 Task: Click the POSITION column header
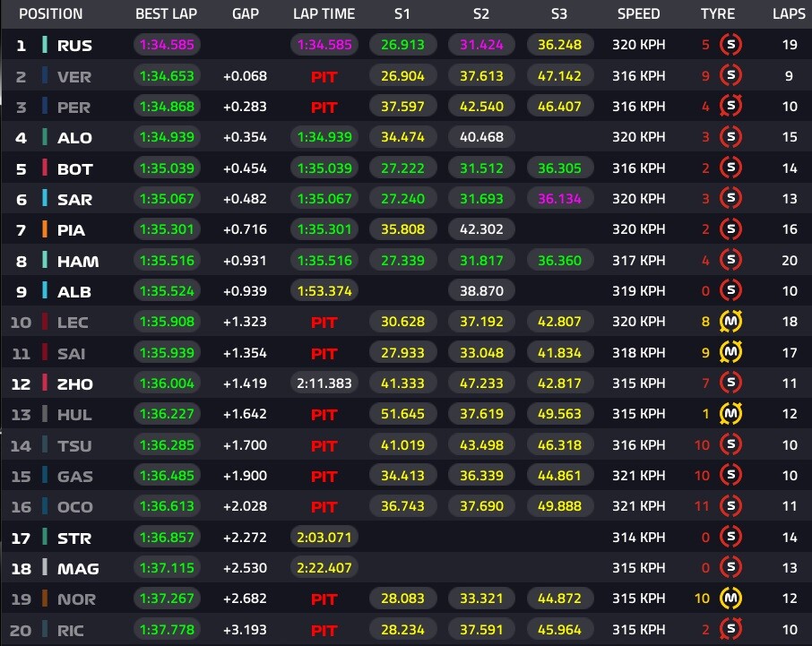point(50,14)
